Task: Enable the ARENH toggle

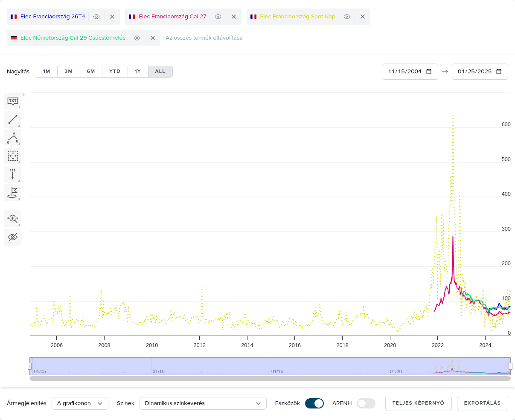Action: [x=366, y=403]
